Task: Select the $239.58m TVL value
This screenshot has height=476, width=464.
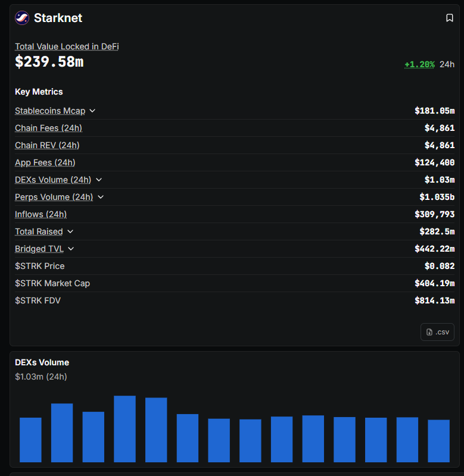Action: pos(49,62)
